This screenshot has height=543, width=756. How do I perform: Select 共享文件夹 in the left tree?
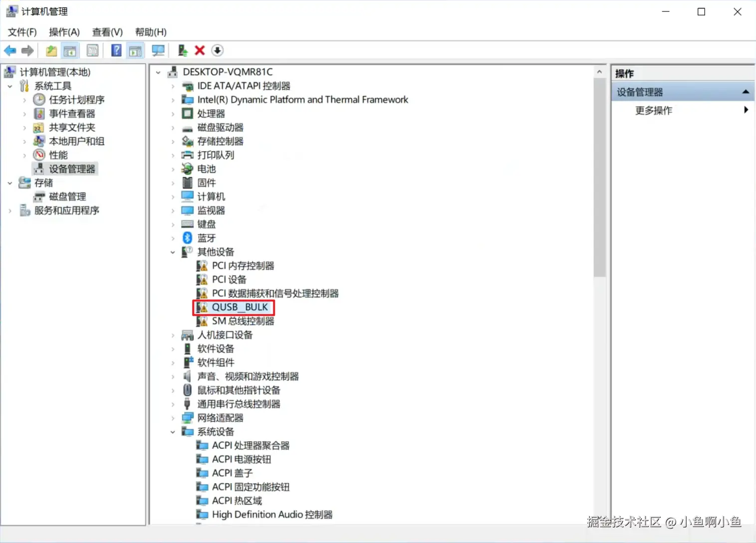[x=72, y=127]
